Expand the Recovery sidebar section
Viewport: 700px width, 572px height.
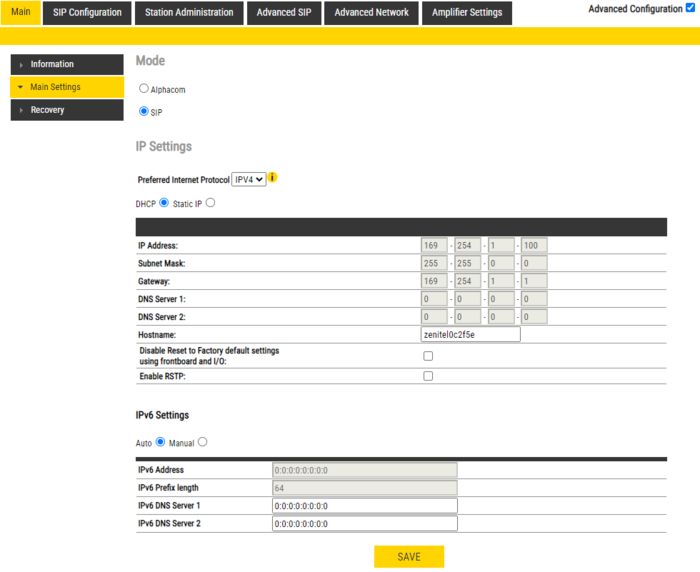coord(66,110)
